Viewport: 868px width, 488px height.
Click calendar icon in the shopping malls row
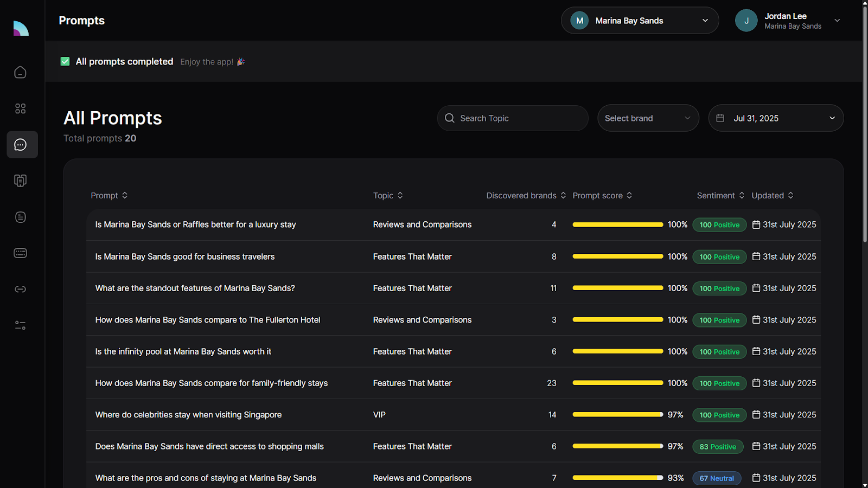click(x=756, y=446)
